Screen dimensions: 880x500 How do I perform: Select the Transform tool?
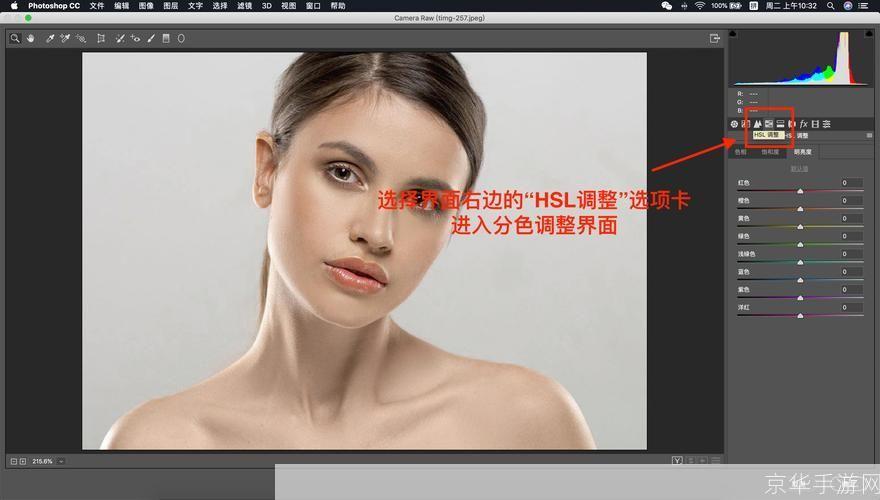coord(101,38)
